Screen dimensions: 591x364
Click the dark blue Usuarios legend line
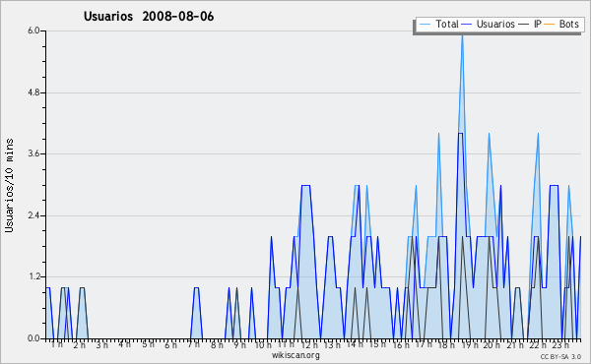click(467, 25)
